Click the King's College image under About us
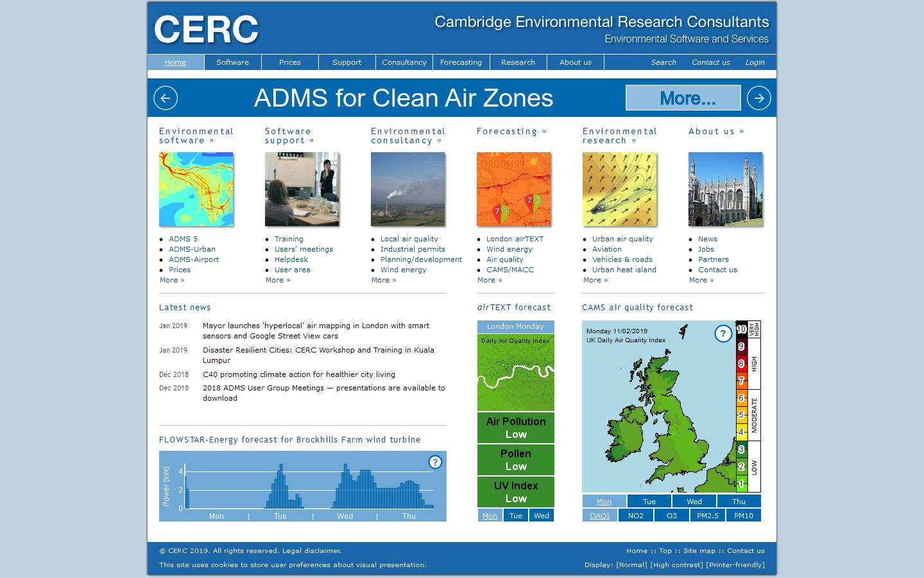Image resolution: width=924 pixels, height=578 pixels. [725, 189]
